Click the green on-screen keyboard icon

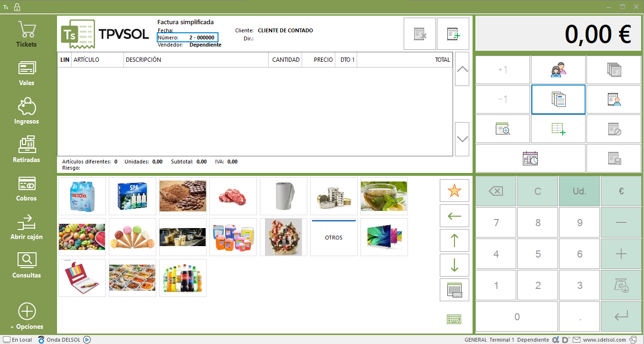pos(454,319)
